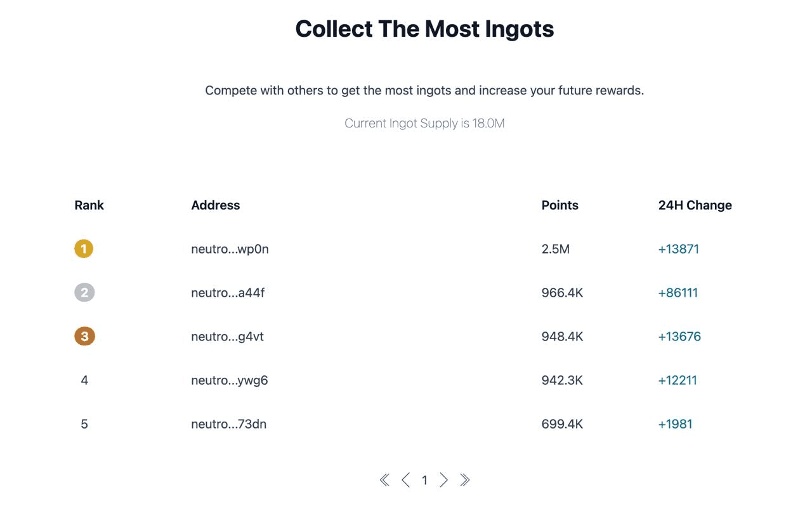Click the 2.5M points value
Screen dimensions: 812x523
pyautogui.click(x=556, y=249)
